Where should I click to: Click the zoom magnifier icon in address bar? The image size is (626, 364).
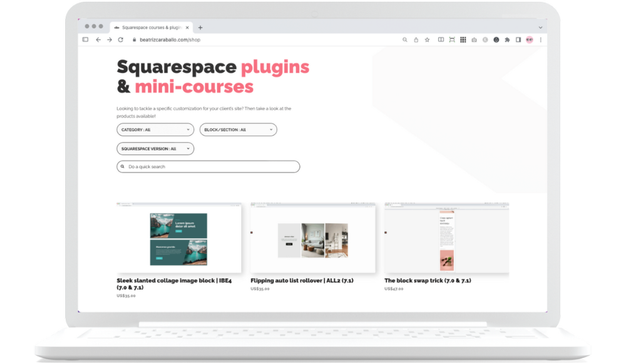coord(405,40)
